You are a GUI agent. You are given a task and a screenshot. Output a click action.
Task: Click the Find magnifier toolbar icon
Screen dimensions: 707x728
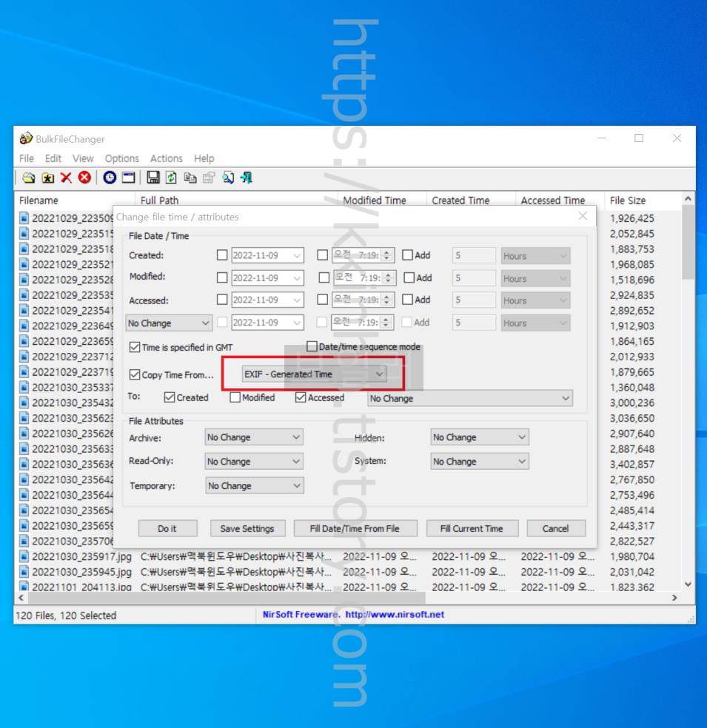[227, 178]
